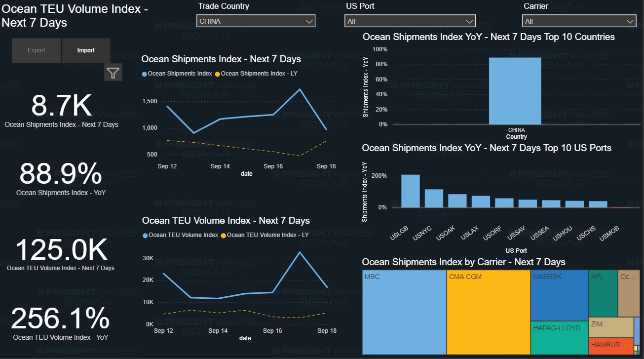The image size is (644, 359).
Task: Click the MAERSK carrier tile
Action: (559, 295)
